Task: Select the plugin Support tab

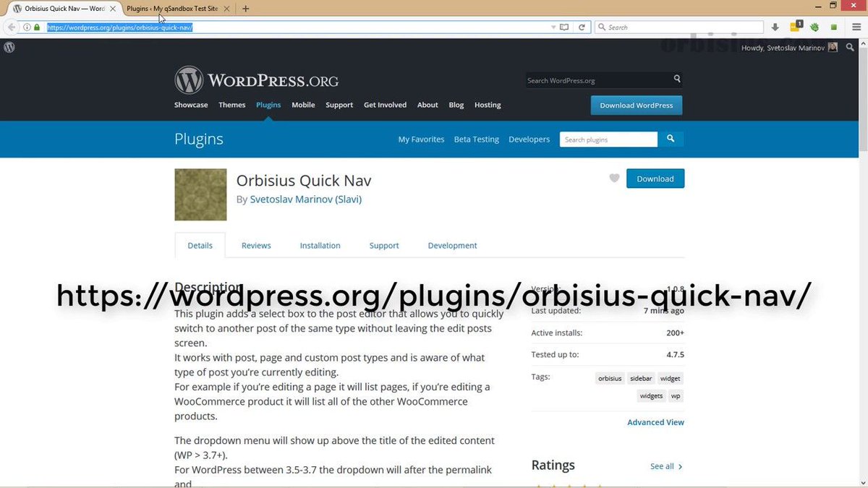Action: click(x=384, y=246)
